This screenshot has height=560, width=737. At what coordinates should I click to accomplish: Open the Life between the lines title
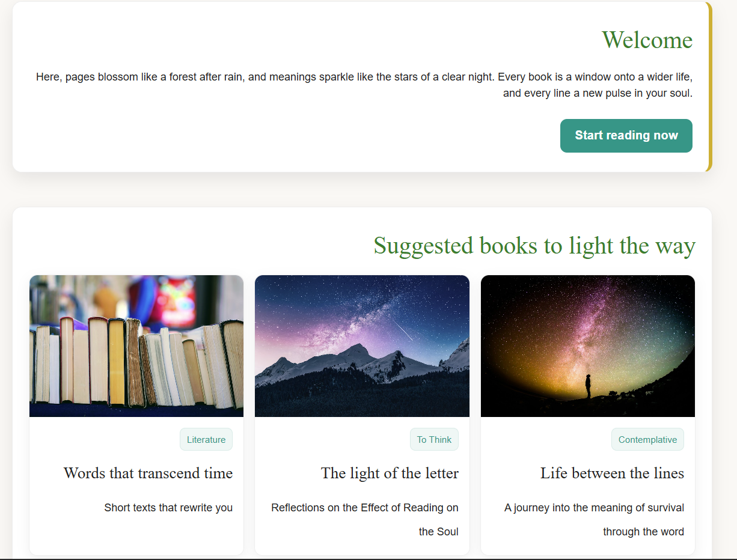pos(612,473)
